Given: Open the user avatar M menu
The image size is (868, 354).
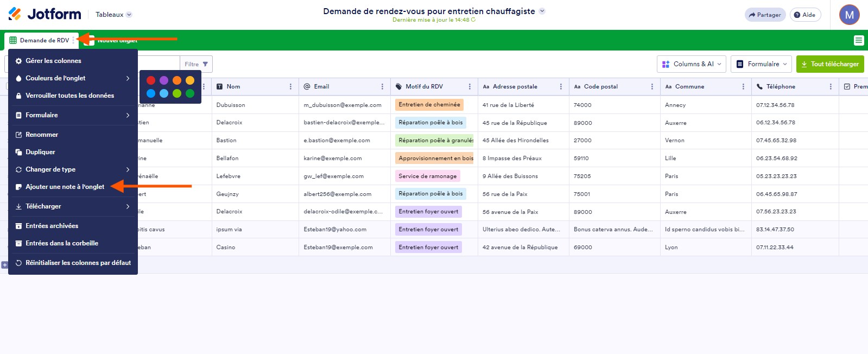Looking at the screenshot, I should click(849, 15).
